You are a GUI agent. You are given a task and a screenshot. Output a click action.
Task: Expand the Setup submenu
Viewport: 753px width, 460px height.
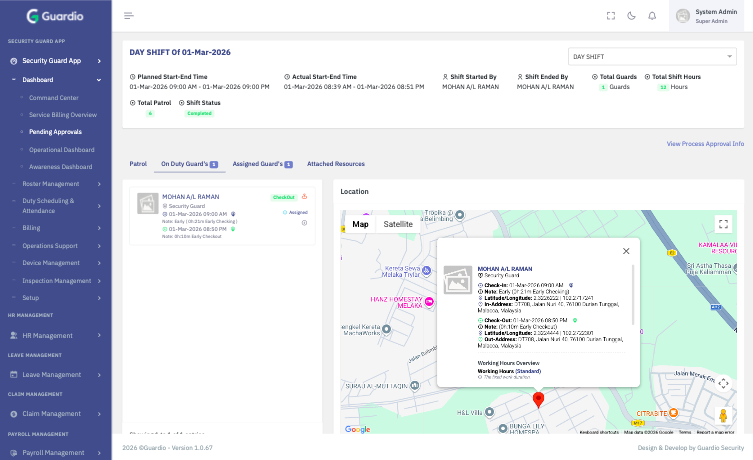point(56,298)
